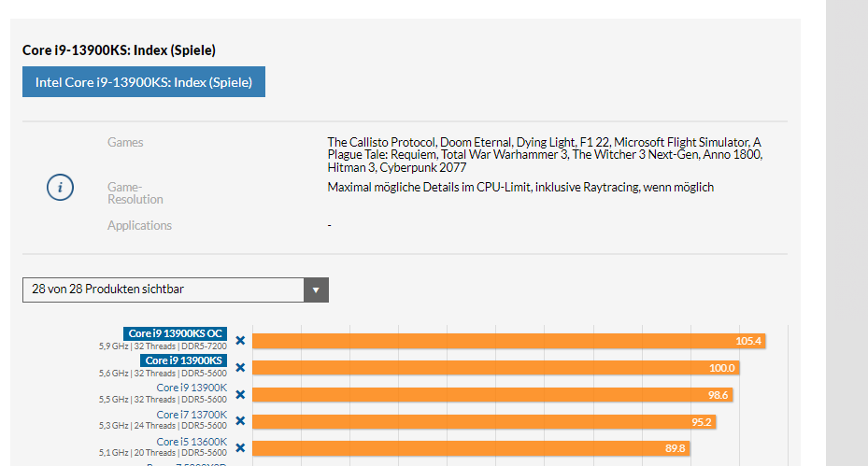
Task: Click the circled info icon
Action: point(60,188)
